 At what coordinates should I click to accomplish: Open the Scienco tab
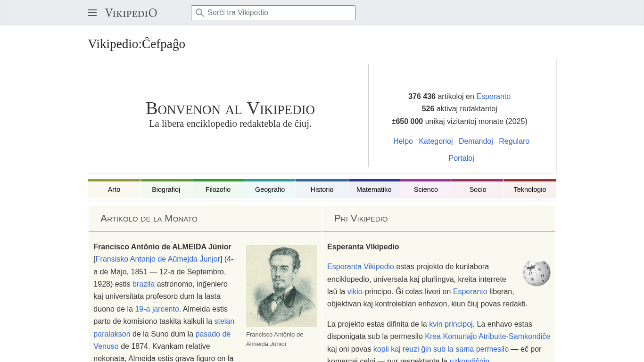(x=426, y=189)
